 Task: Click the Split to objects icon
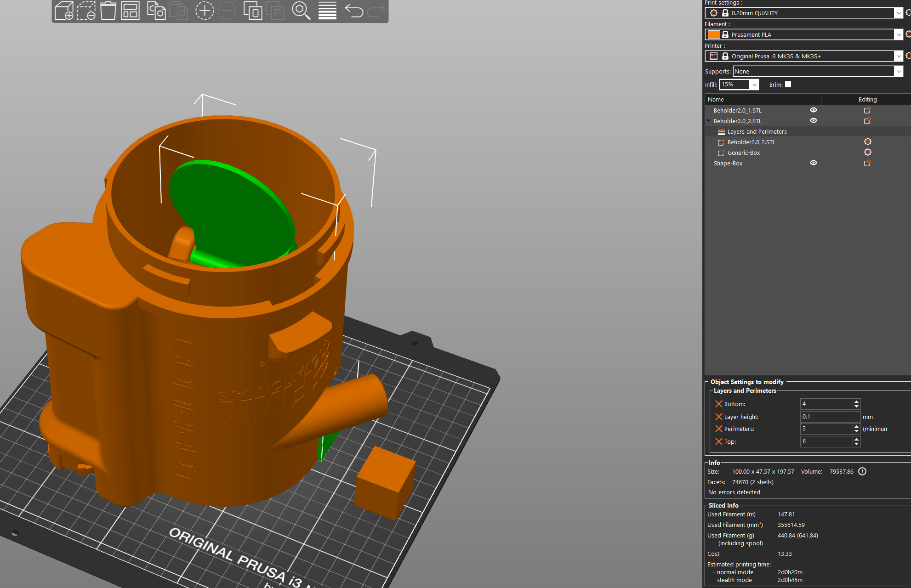[x=253, y=10]
